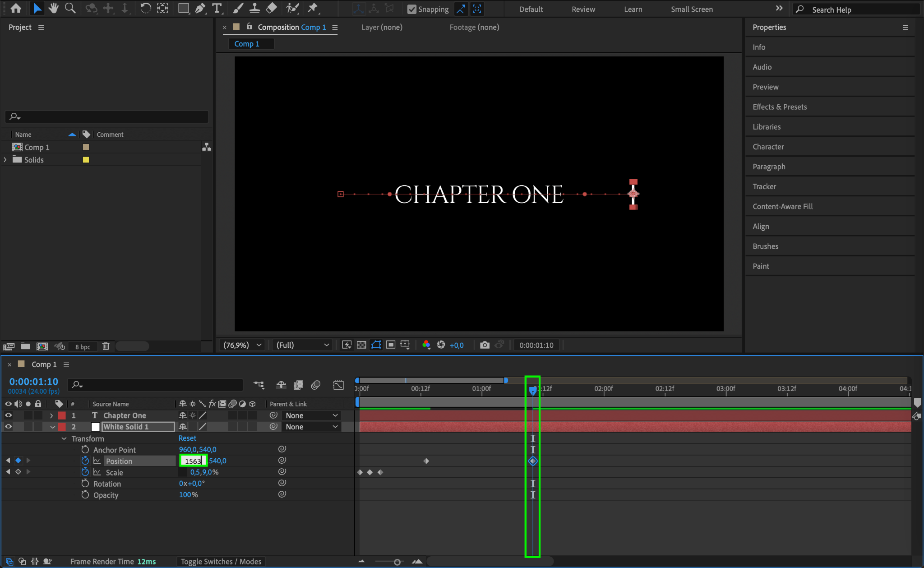Click the delete trash icon in Project panel
Viewport: 924px width, 568px height.
pyautogui.click(x=106, y=346)
